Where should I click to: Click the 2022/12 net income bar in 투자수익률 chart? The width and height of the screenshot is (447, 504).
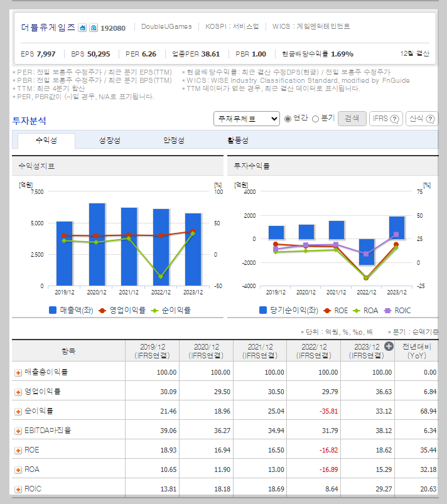pos(367,252)
